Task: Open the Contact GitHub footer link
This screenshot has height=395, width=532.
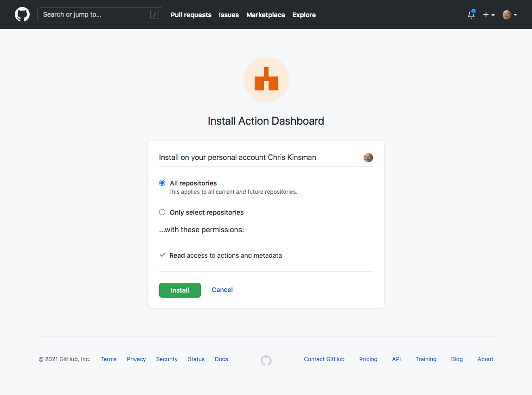Action: click(324, 359)
